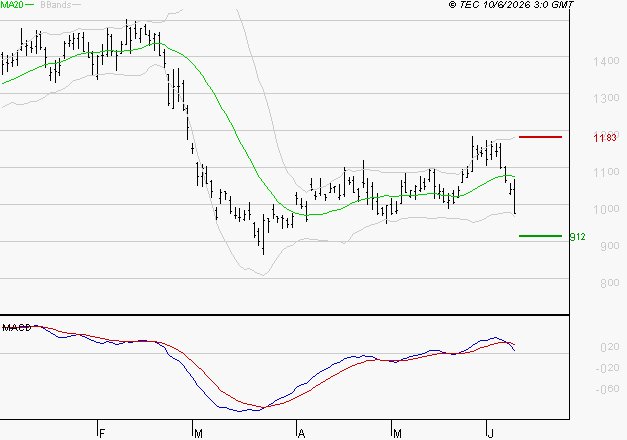The height and width of the screenshot is (440, 627).
Task: Click the 1300 price axis label
Action: pyautogui.click(x=606, y=98)
